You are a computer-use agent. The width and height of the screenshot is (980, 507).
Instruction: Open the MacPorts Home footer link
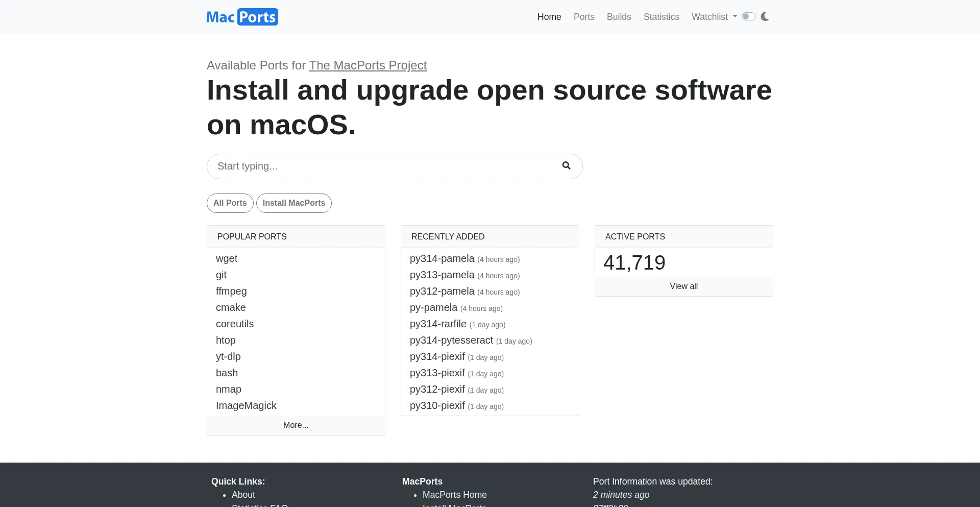point(455,495)
